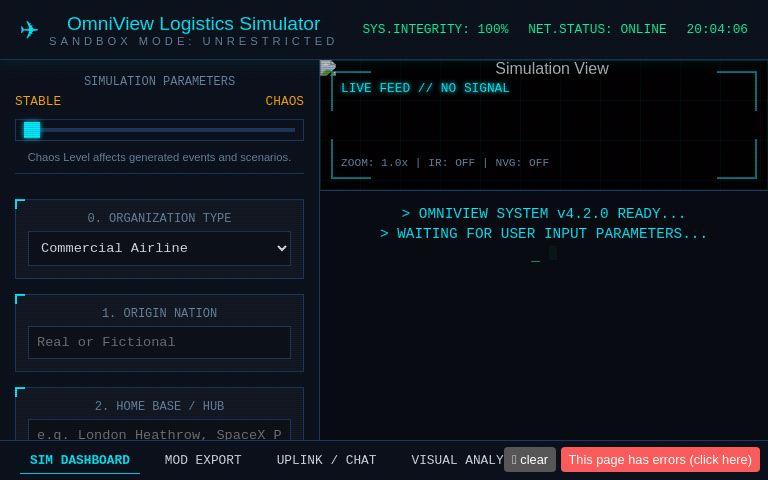Switch to the SIM DASHBOARD tab
768x480 pixels.
pos(80,460)
